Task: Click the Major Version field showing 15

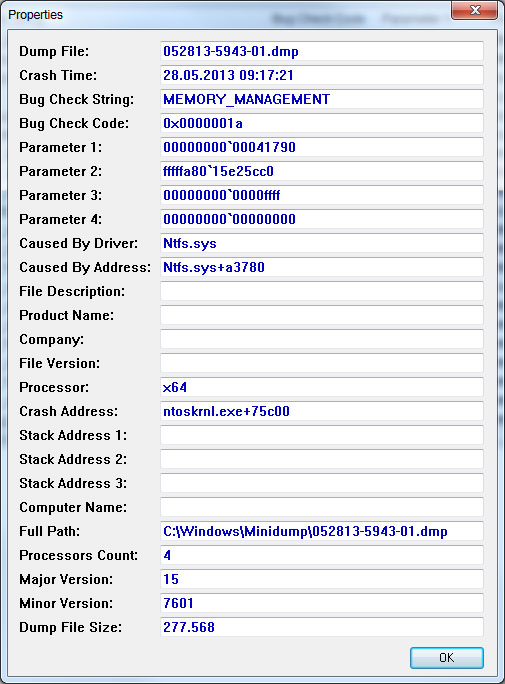Action: tap(322, 579)
